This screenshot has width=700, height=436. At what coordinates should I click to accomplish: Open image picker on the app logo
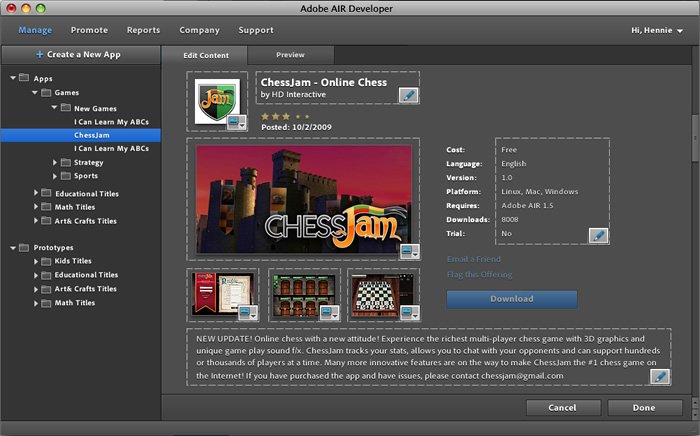237,123
